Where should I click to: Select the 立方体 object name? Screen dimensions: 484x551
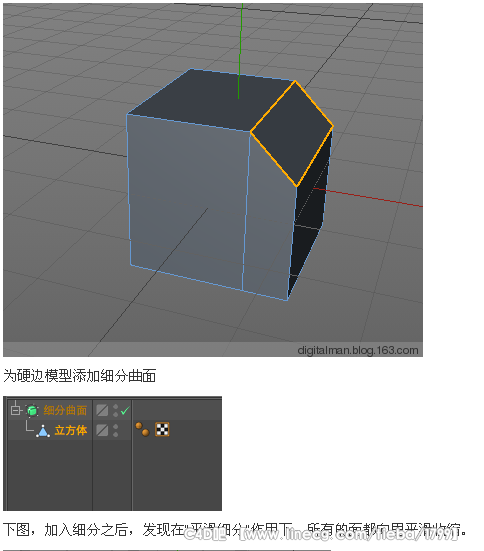pyautogui.click(x=71, y=430)
